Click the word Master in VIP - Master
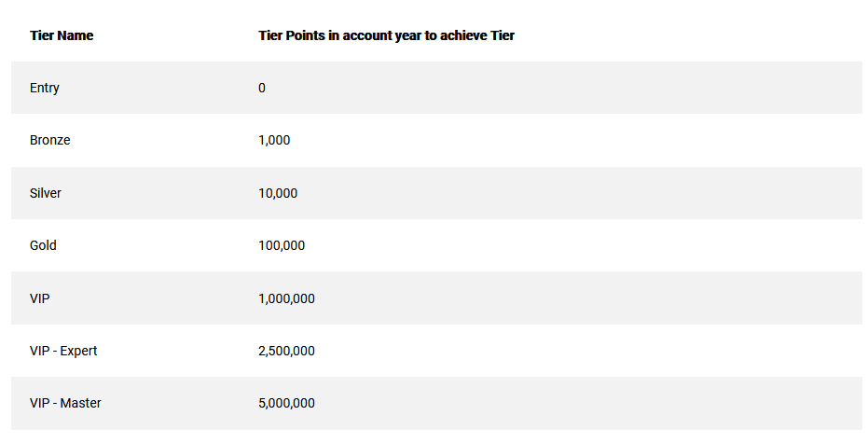868x443 pixels. (x=81, y=403)
